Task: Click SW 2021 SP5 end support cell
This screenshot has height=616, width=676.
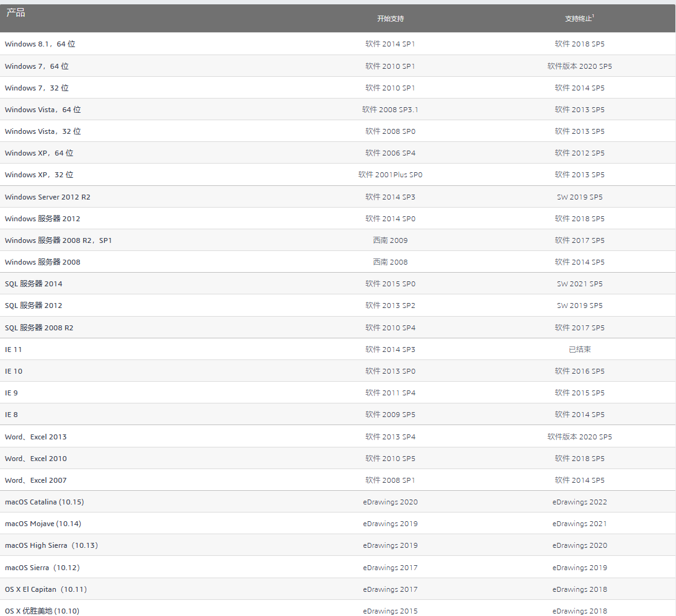Action: [579, 284]
